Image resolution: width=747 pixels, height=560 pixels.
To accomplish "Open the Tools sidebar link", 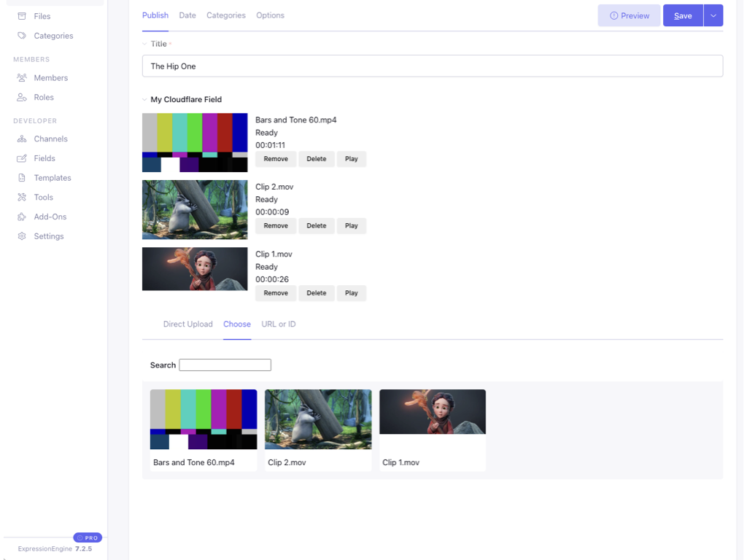I will [43, 197].
